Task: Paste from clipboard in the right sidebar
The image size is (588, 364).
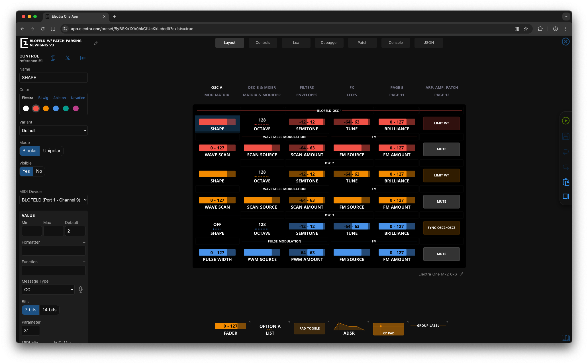Action: [x=566, y=182]
